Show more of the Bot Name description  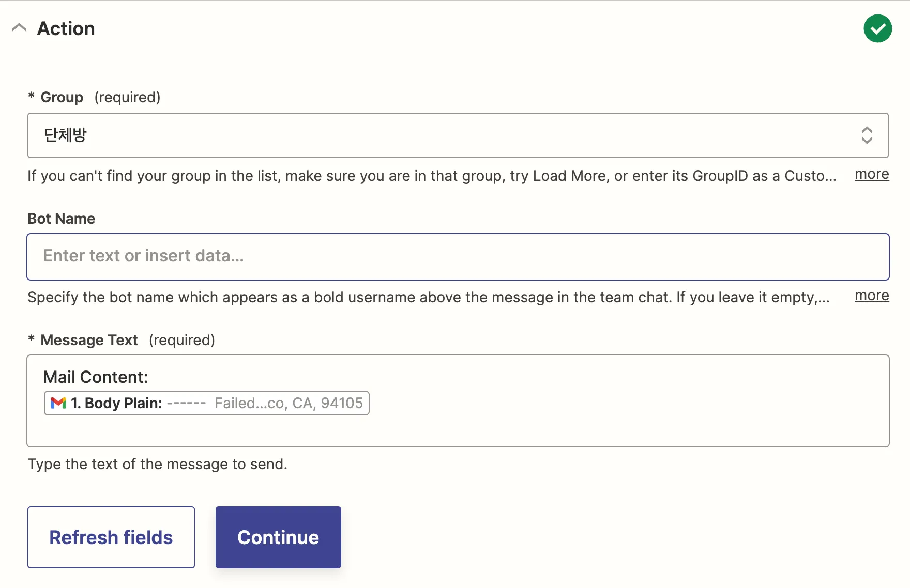click(871, 296)
